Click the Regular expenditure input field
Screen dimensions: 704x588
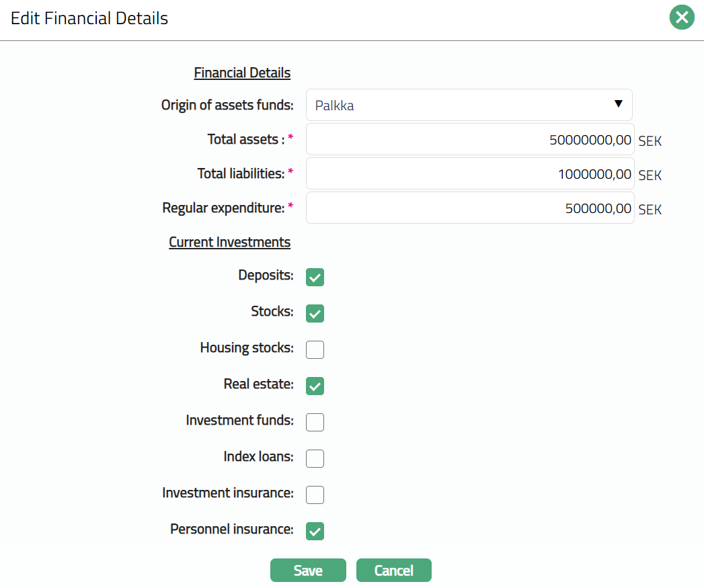[469, 209]
